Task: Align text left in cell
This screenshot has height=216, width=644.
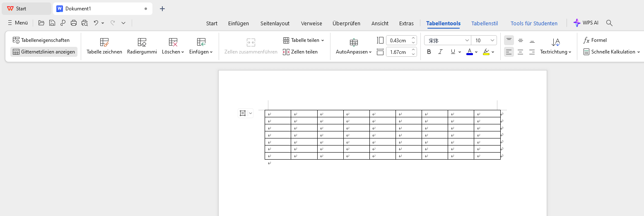Action: [x=509, y=52]
